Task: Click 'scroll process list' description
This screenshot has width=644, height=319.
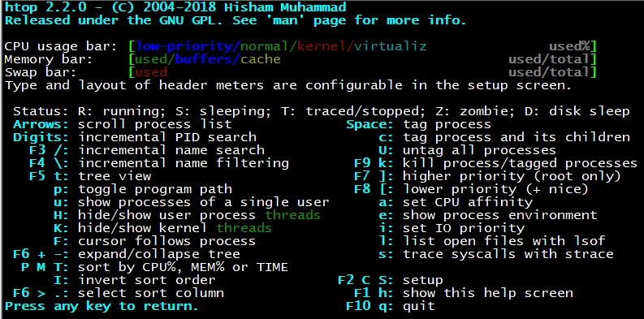Action: point(155,124)
